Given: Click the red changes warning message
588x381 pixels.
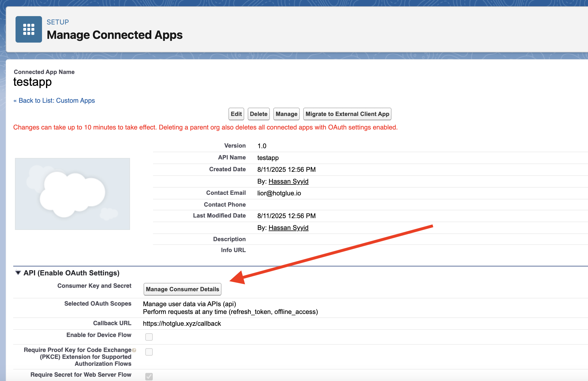Looking at the screenshot, I should click(205, 127).
